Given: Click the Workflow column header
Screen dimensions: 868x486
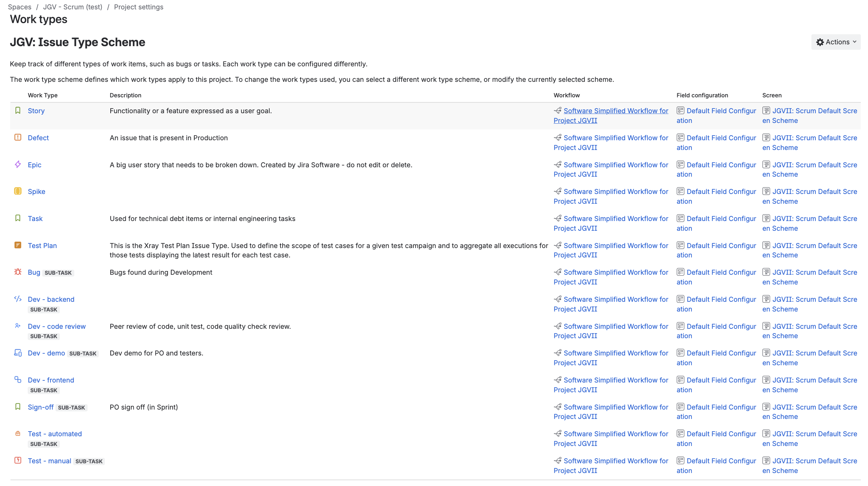Looking at the screenshot, I should click(x=567, y=95).
